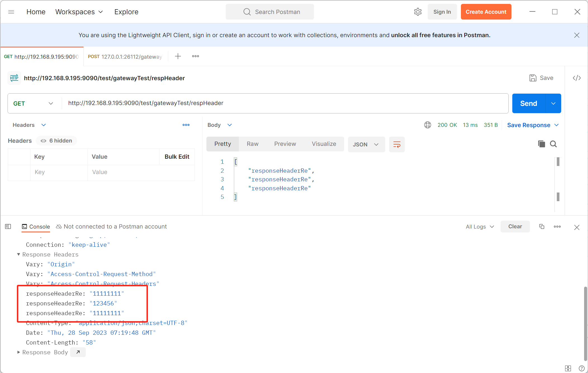Screen dimensions: 588x373
Task: Click the wrap lines icon
Action: click(397, 144)
